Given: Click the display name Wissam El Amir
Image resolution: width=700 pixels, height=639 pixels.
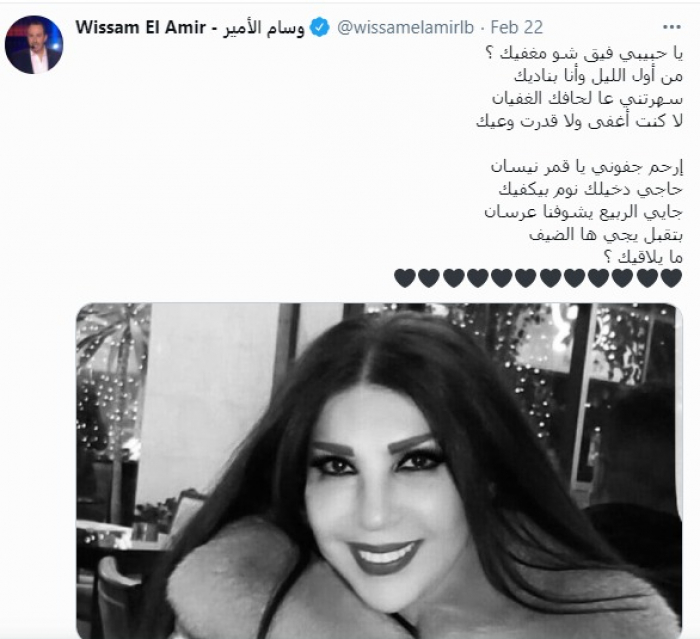Looking at the screenshot, I should pyautogui.click(x=141, y=28).
